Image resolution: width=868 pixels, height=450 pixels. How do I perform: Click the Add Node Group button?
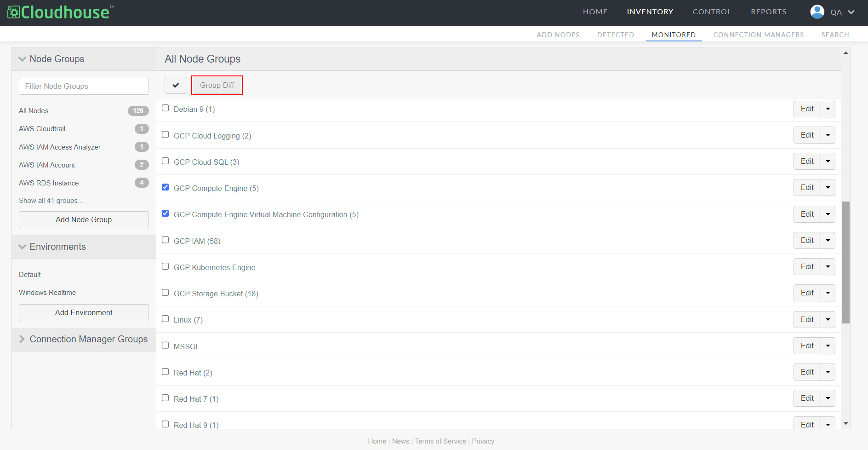point(84,219)
